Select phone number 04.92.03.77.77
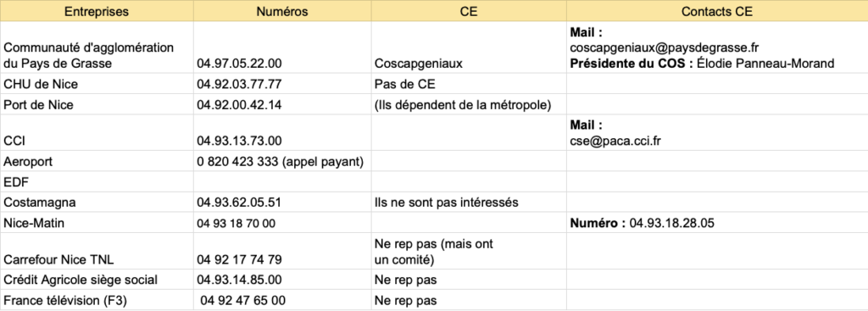868x311 pixels. click(282, 84)
